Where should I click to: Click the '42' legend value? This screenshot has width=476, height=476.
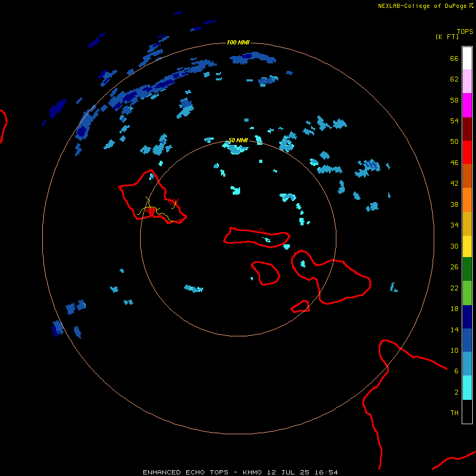point(454,183)
